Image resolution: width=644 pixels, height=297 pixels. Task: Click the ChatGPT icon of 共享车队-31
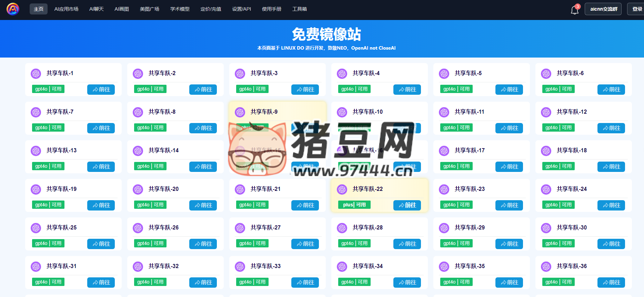[x=36, y=266]
